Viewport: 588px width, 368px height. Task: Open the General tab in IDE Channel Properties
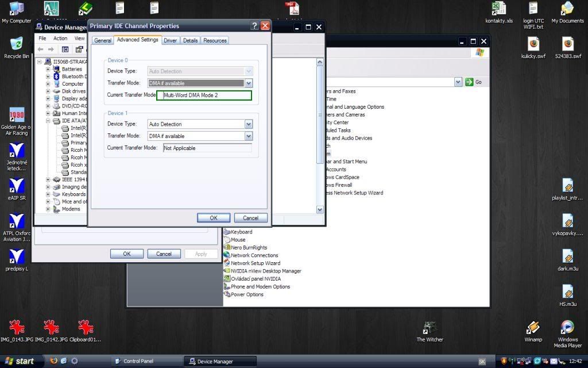[102, 41]
